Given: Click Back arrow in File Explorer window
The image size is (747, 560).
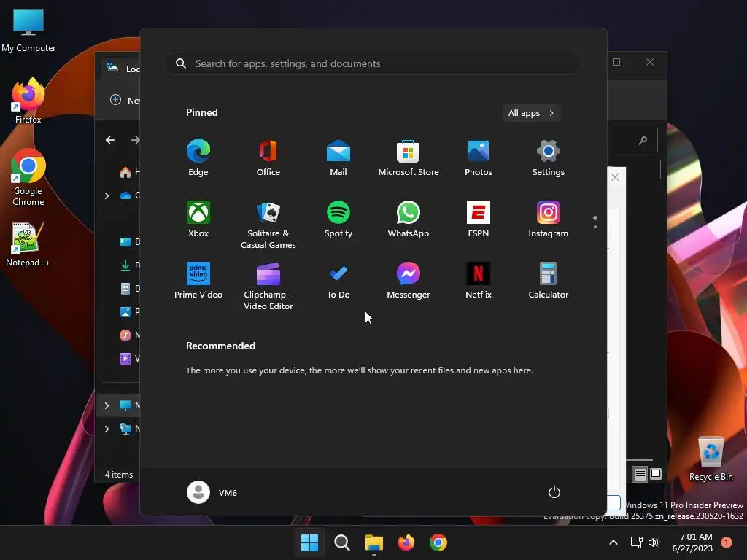Looking at the screenshot, I should 110,140.
